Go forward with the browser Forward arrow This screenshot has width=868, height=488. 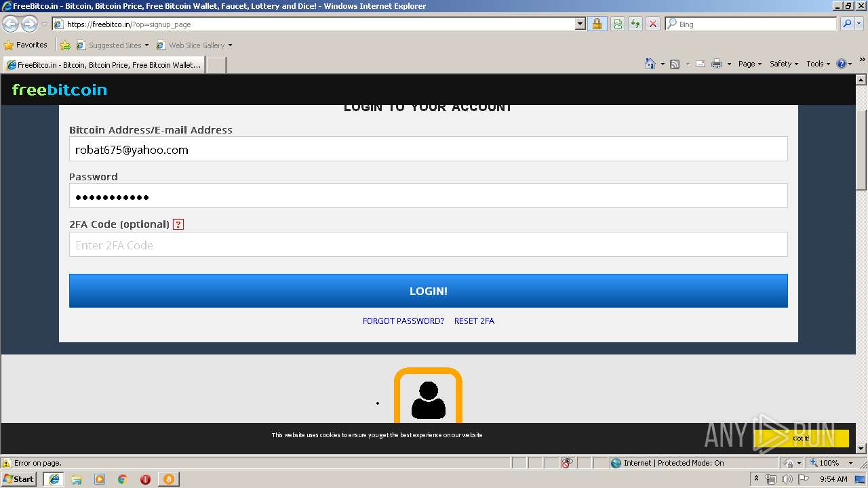pos(29,24)
